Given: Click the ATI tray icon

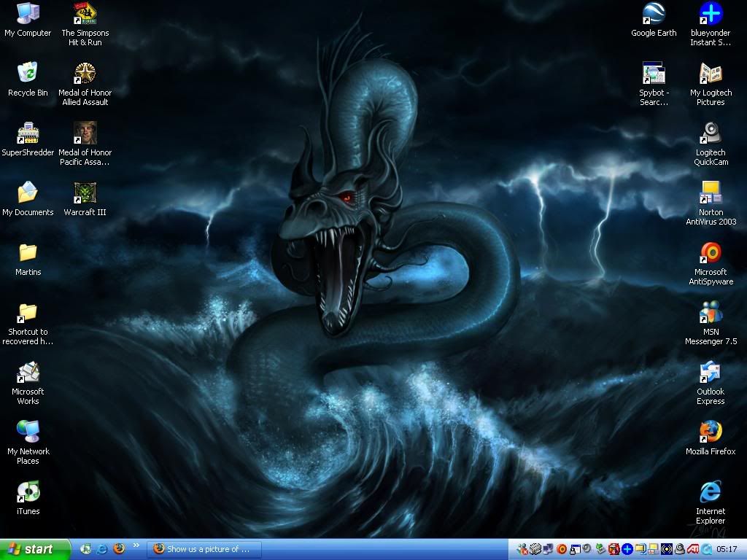Looking at the screenshot, I should (693, 549).
